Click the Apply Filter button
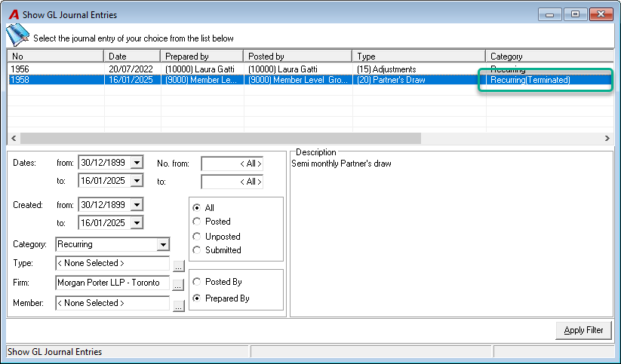621x364 pixels. pos(583,330)
